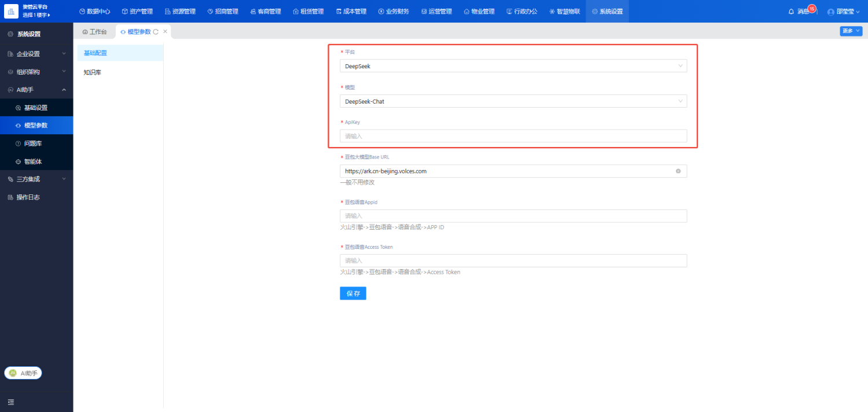The height and width of the screenshot is (412, 868).
Task: Click the 豆包语音Appid input field
Action: [x=513, y=216]
